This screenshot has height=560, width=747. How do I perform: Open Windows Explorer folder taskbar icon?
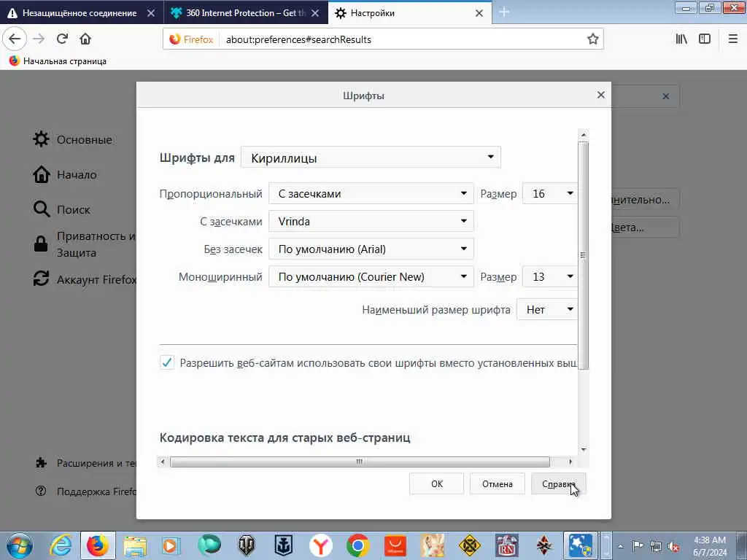click(135, 545)
